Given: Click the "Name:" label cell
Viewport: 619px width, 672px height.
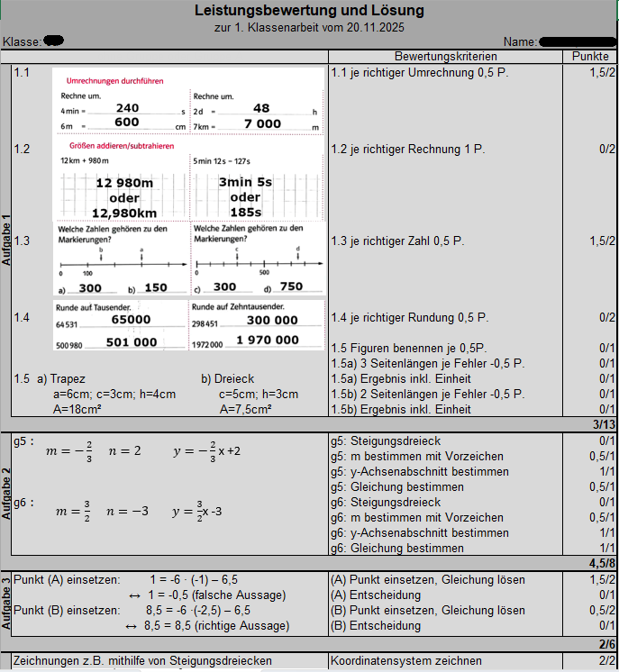Looking at the screenshot, I should point(521,41).
